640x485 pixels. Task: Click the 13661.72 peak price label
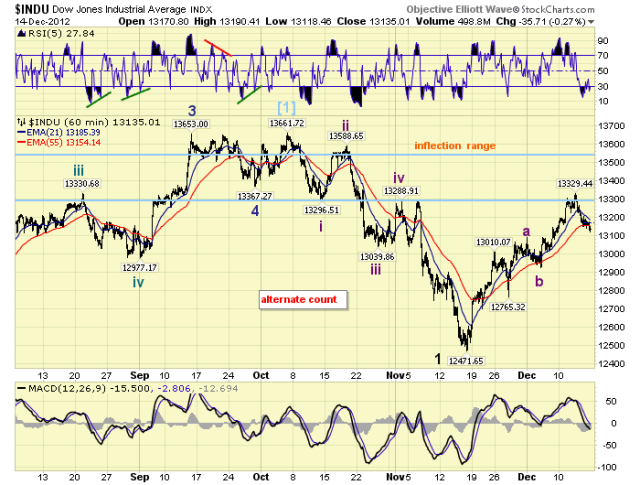[x=287, y=123]
